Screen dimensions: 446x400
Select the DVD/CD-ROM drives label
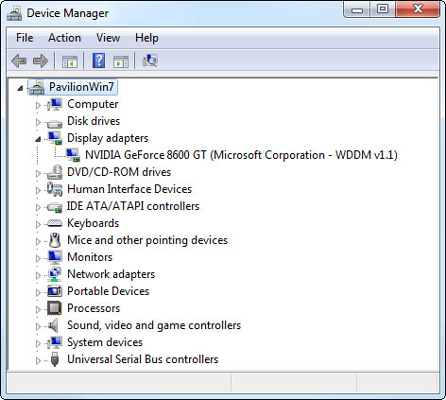(119, 172)
